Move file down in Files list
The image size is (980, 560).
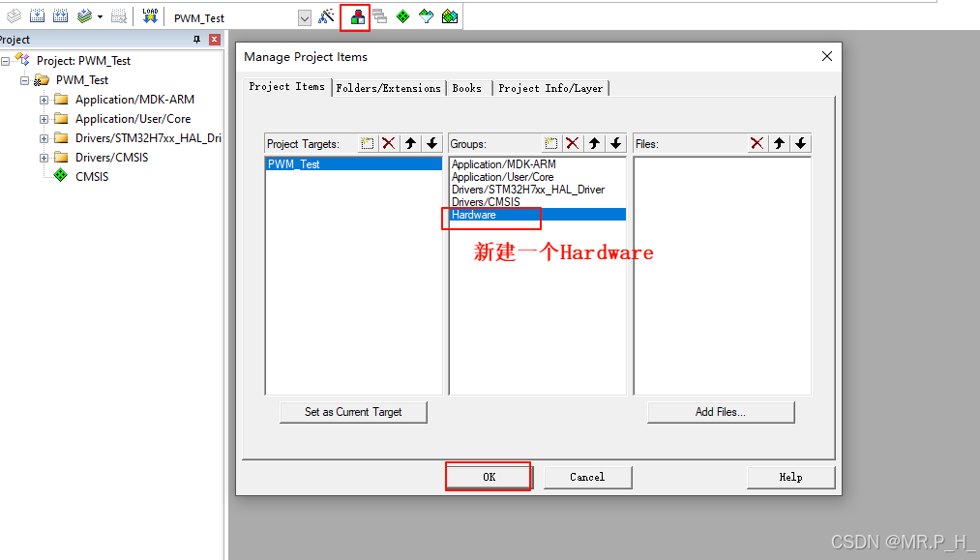click(x=801, y=144)
